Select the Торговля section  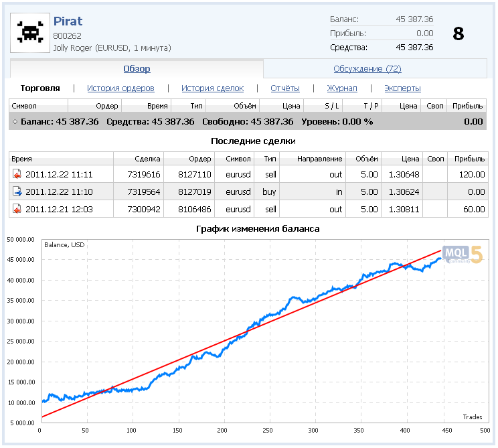tap(40, 88)
